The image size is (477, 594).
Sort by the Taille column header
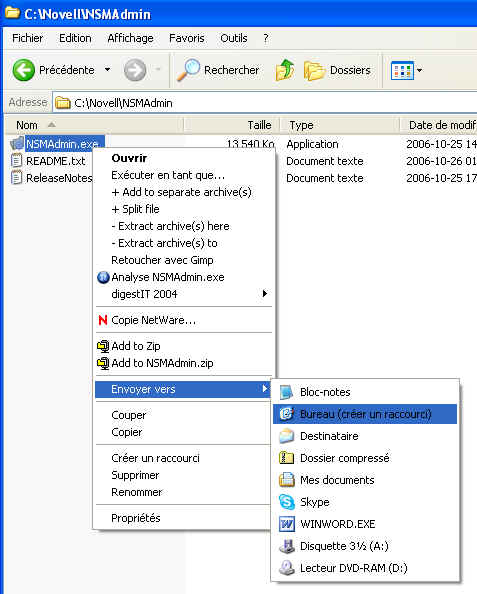(x=231, y=125)
